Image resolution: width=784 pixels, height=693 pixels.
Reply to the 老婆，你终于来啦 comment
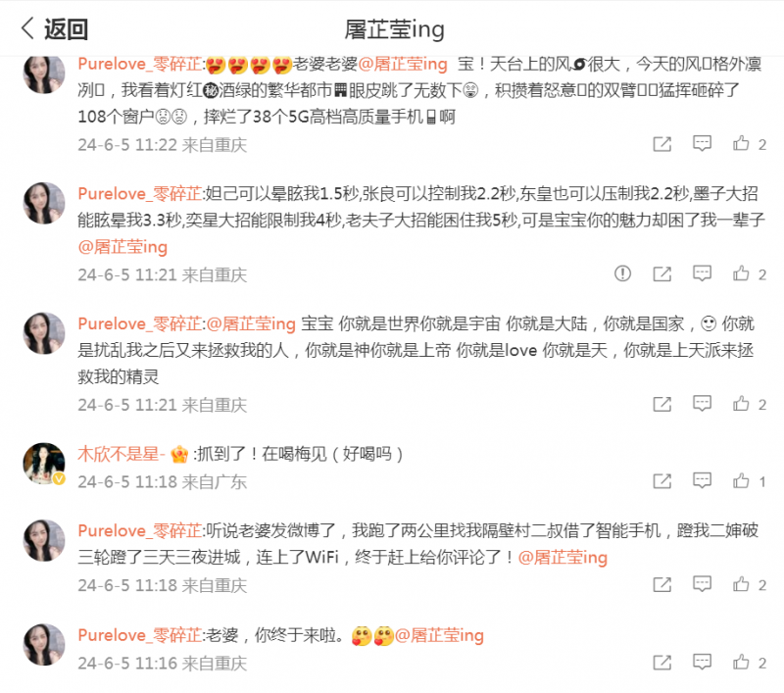[702, 663]
